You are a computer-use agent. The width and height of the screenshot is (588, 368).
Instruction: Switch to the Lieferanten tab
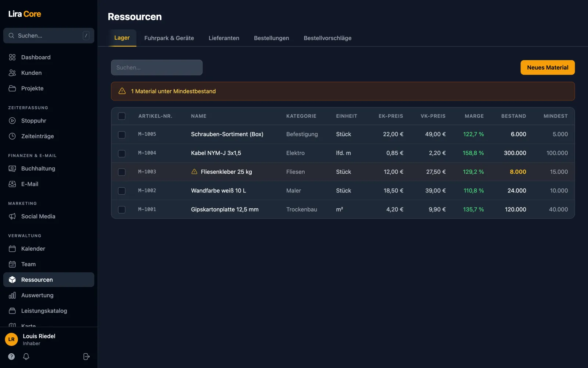[x=224, y=38]
